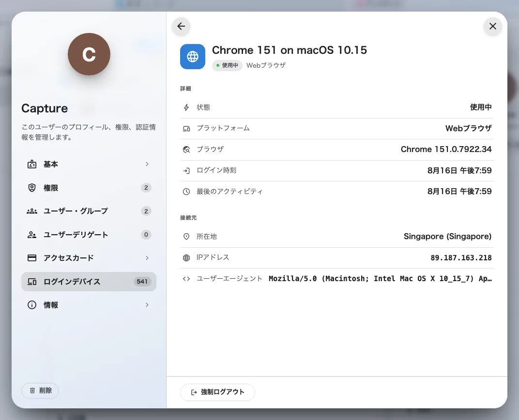The height and width of the screenshot is (420, 519).
Task: Click the lightning bolt icon beside 状態
Action: [186, 107]
